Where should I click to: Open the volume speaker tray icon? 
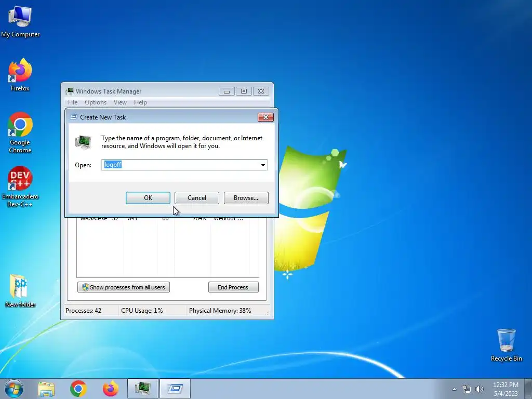(x=480, y=389)
